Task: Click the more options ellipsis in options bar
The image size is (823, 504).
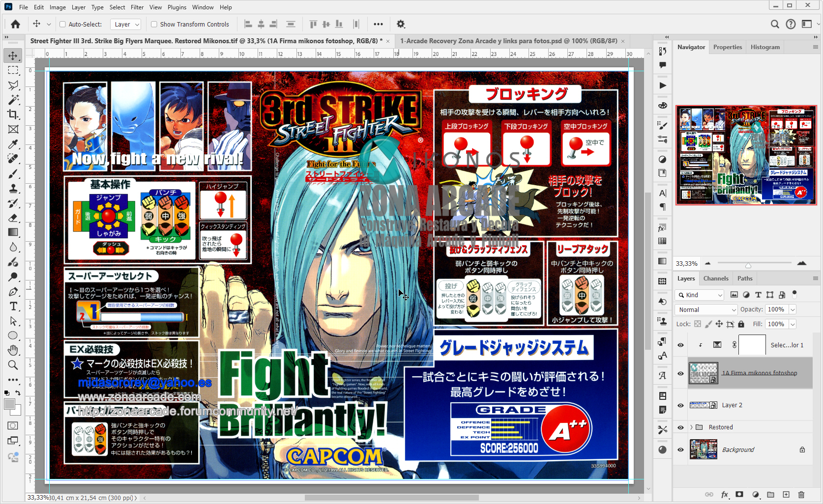Action: point(378,24)
